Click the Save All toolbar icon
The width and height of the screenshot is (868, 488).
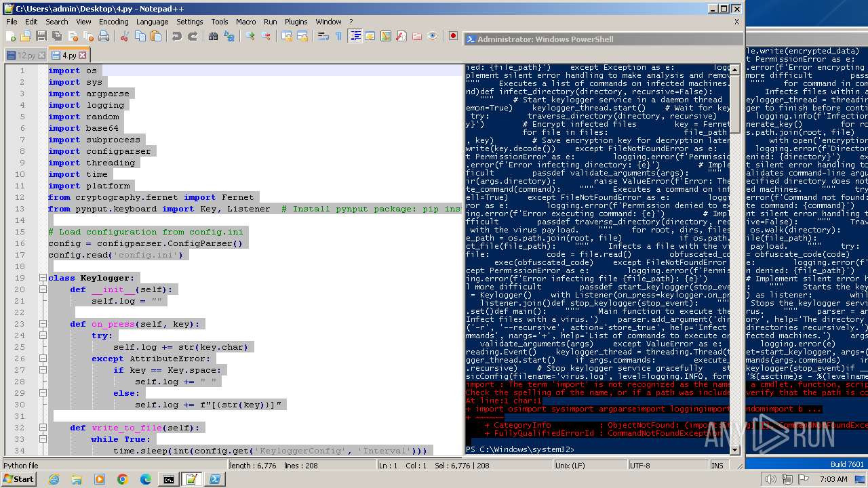pos(56,36)
